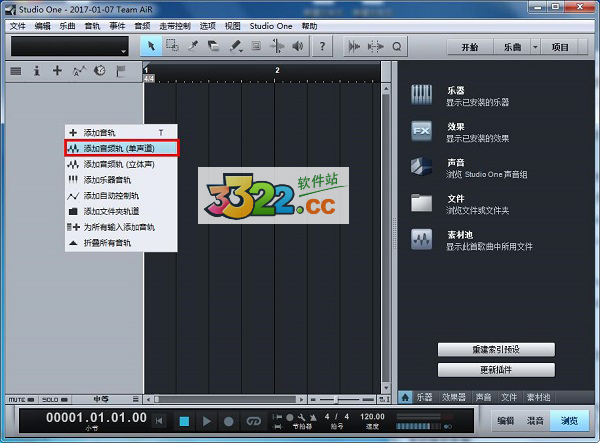This screenshot has width=600, height=443.
Task: Select the eraser tool in toolbar
Action: coord(214,46)
